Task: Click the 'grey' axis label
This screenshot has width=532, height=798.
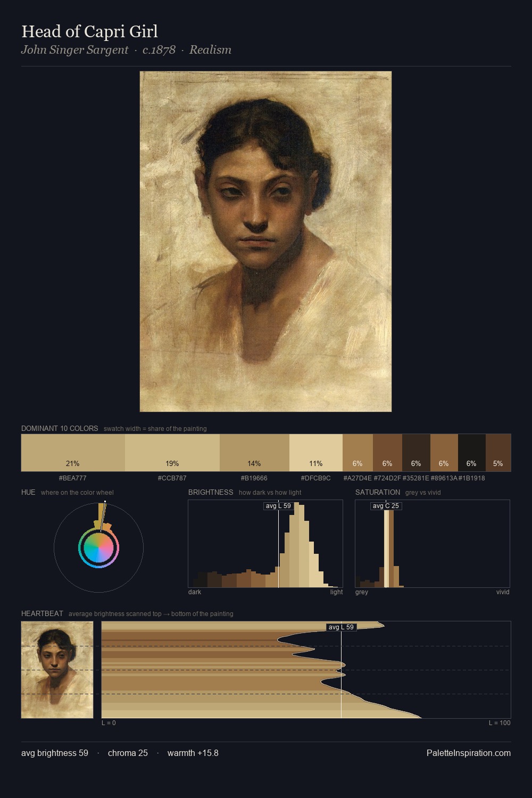Action: [x=362, y=592]
